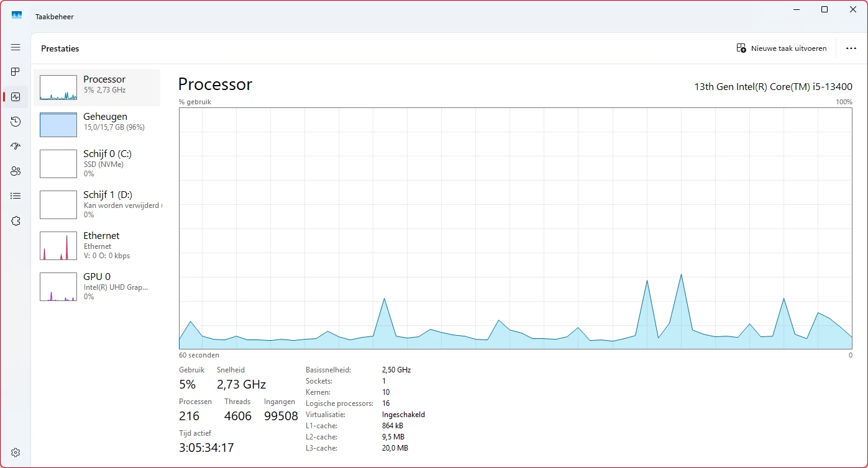868x468 pixels.
Task: Click the large Processor heading above the graph
Action: [x=215, y=84]
